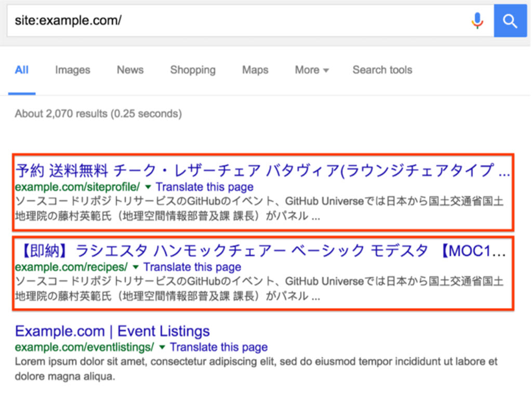The width and height of the screenshot is (532, 394).
Task: Open Search tools options
Action: pos(382,70)
